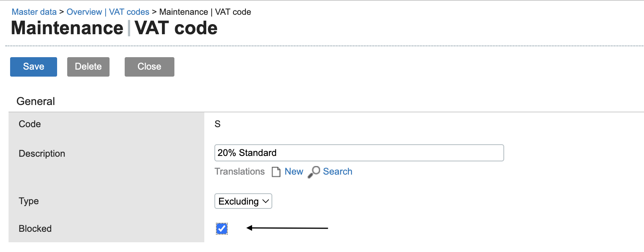Untick the Blocked checkbox
Screen dimensions: 644x252
coord(222,229)
